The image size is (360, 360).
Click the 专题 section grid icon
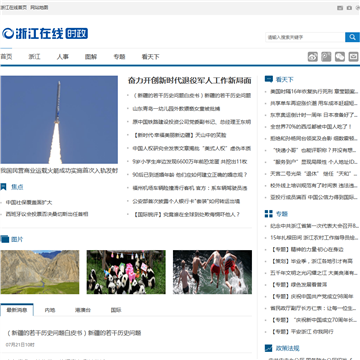tap(269, 214)
